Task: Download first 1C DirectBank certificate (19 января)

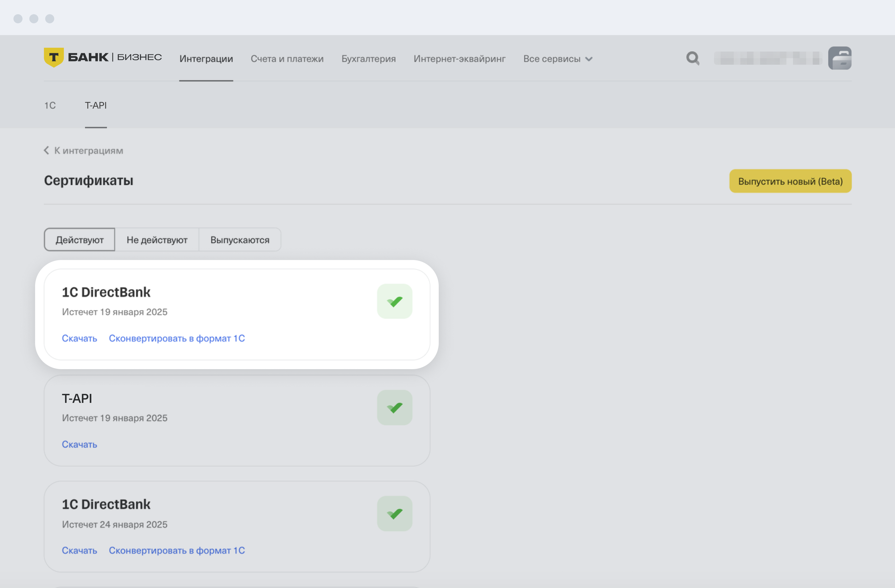Action: point(79,338)
